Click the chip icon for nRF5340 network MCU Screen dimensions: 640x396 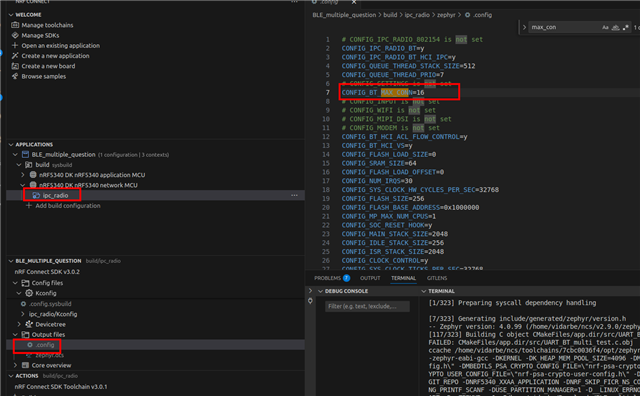coord(33,185)
